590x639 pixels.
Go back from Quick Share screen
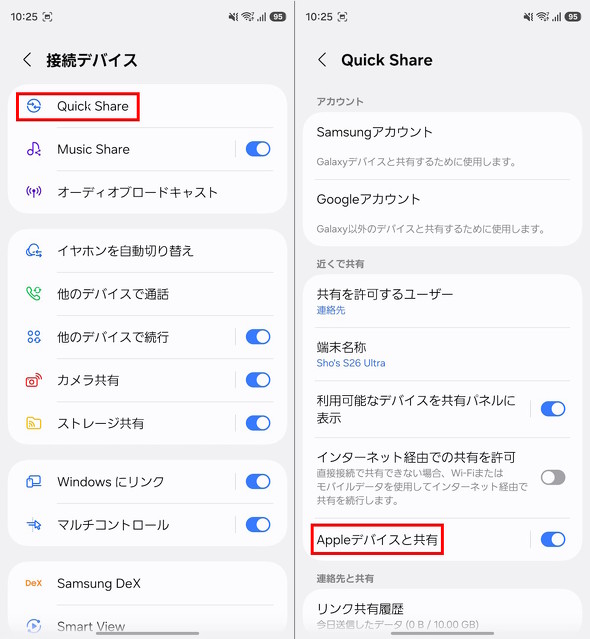click(322, 60)
